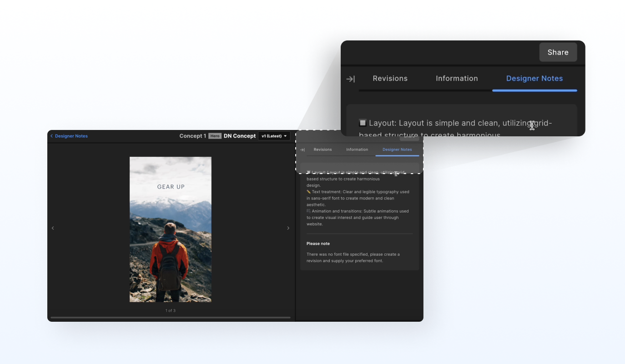The image size is (625, 364).
Task: Click collapse panel icon in enlarged callout
Action: tap(350, 79)
